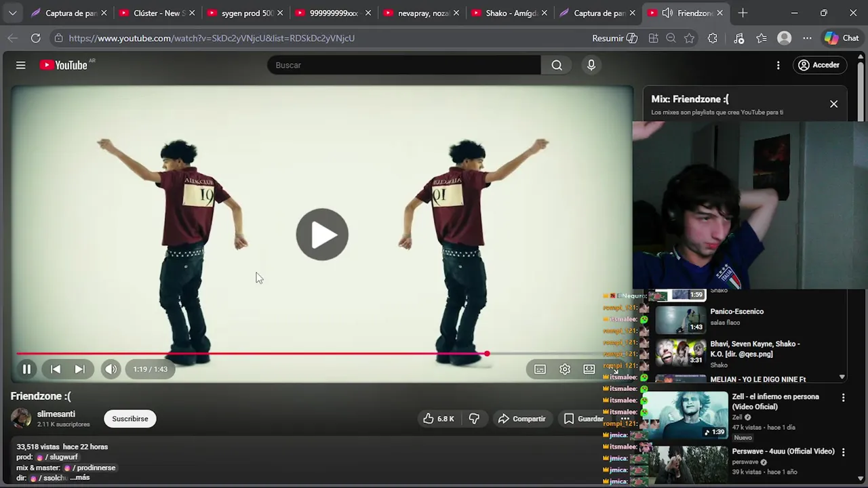Add this page to favorites star
This screenshot has width=868, height=488.
pyautogui.click(x=690, y=38)
